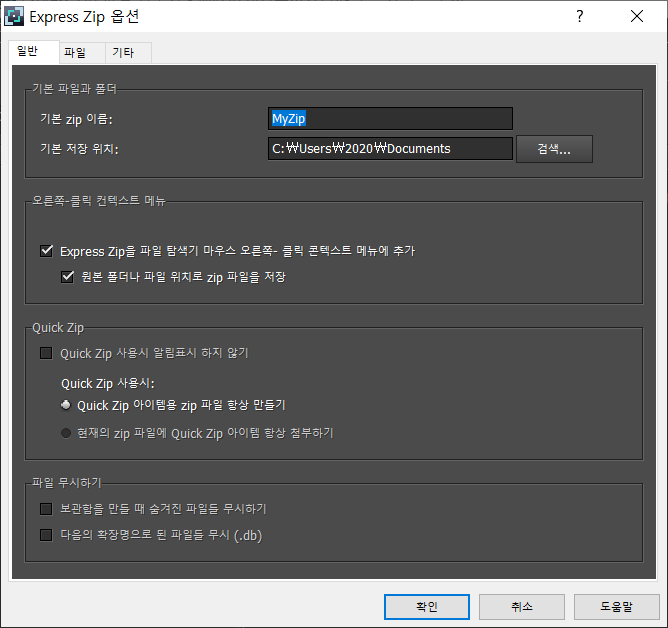Open 도움말 help button
Image resolution: width=668 pixels, height=628 pixels.
pyautogui.click(x=616, y=607)
